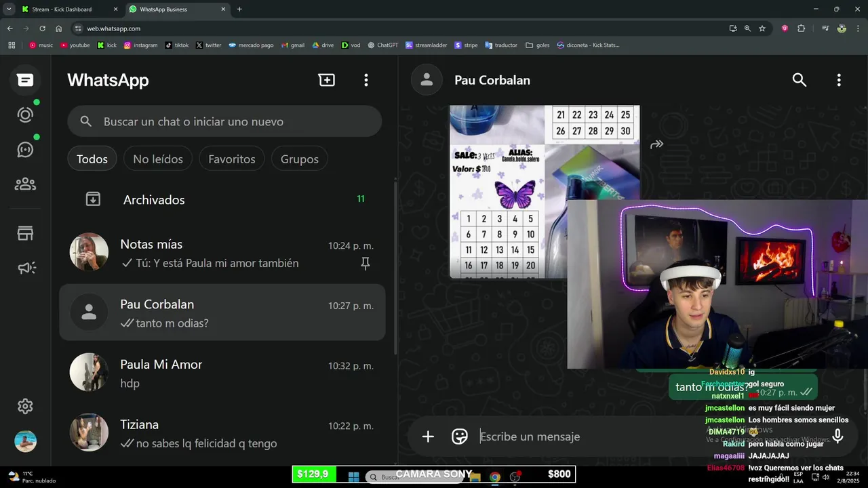868x488 pixels.
Task: Open chat list three-dot menu
Action: pos(366,80)
